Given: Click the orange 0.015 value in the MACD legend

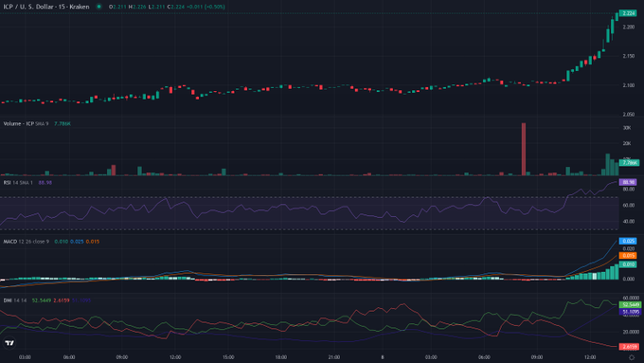Looking at the screenshot, I should point(93,242).
